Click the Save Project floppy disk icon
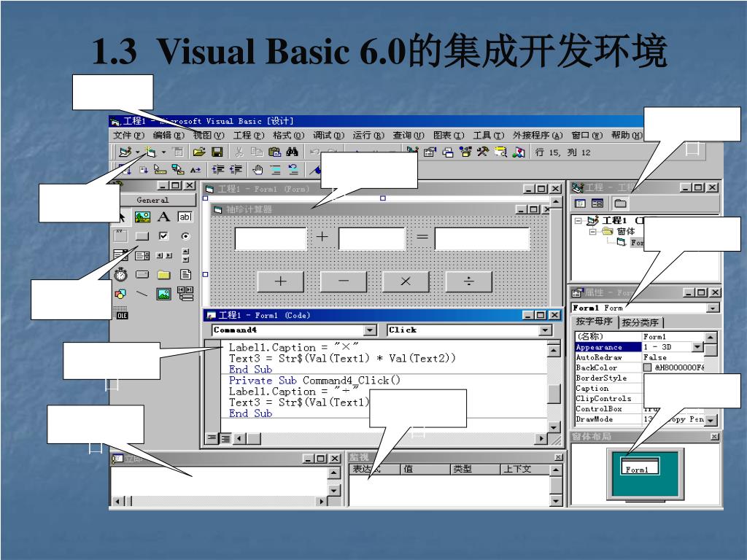Viewport: 747px width, 560px height. pos(217,152)
